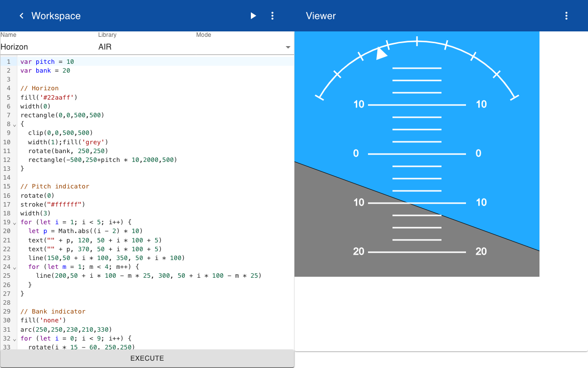
Task: Click the 'rotate(i * 15 - 60' line
Action: pyautogui.click(x=81, y=347)
